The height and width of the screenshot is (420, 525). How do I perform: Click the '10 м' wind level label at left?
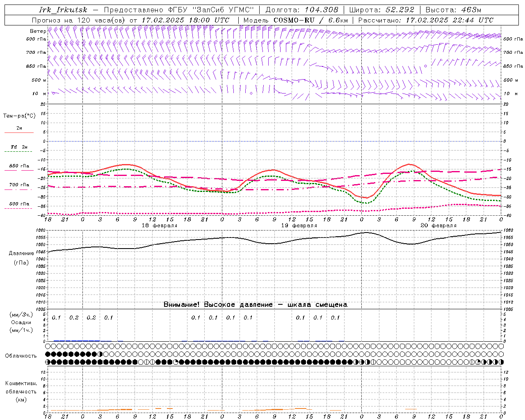pos(39,94)
